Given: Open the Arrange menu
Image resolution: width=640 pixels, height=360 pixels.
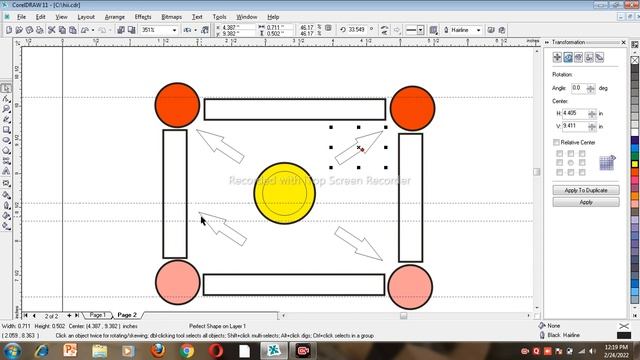Looking at the screenshot, I should tap(115, 17).
